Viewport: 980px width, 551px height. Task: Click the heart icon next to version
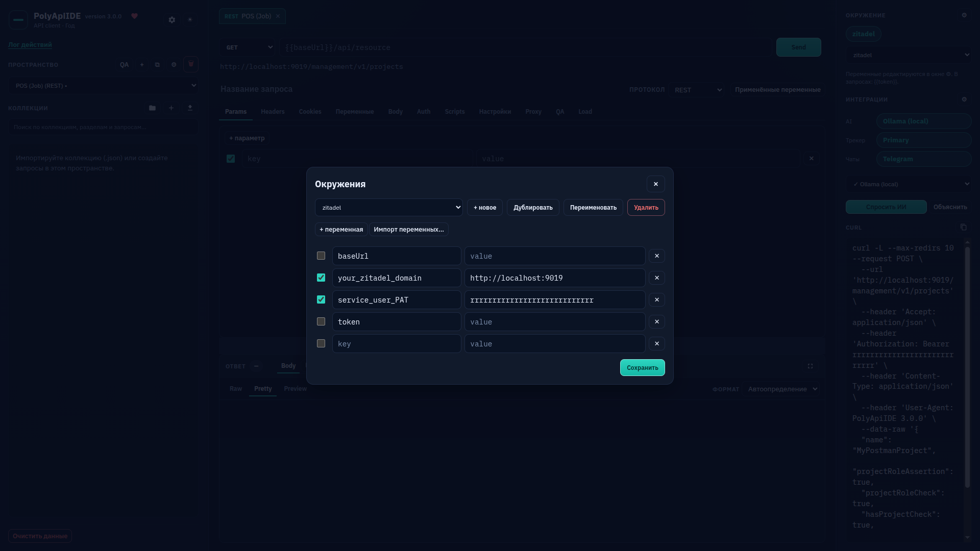(x=134, y=16)
